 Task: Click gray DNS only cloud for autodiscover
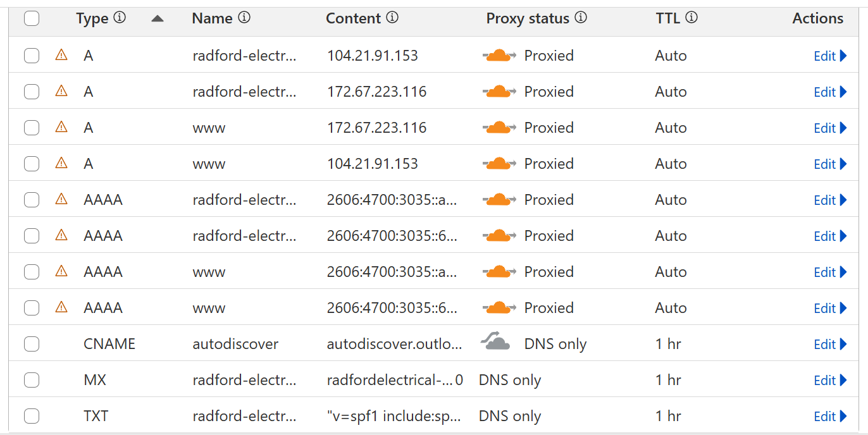click(495, 342)
